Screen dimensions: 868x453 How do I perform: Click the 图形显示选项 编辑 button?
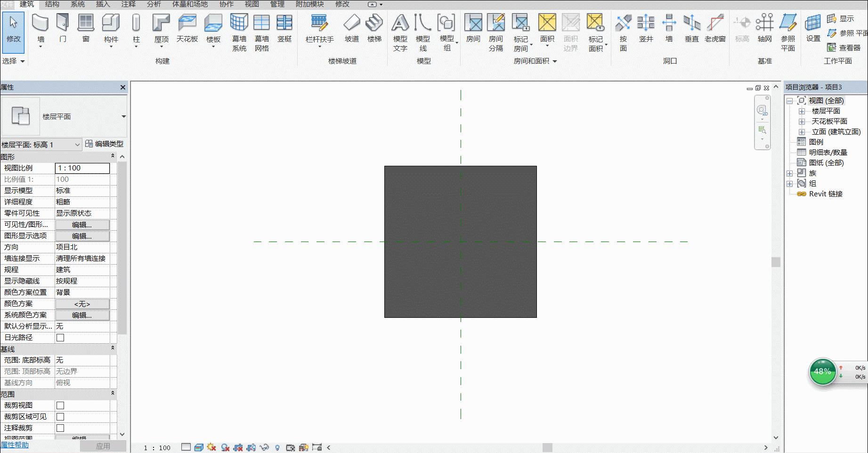[x=82, y=236]
